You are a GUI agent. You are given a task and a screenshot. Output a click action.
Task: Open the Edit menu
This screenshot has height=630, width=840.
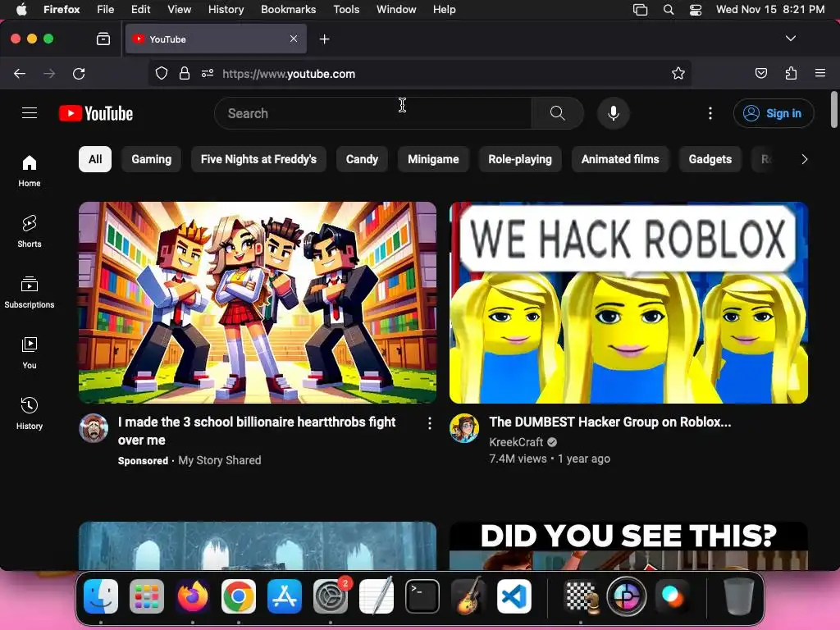(141, 10)
